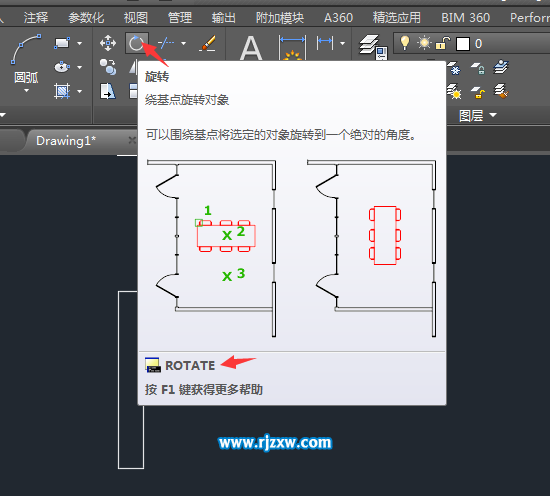550x496 pixels.
Task: Select the Ellipse draw tool
Action: [62, 67]
